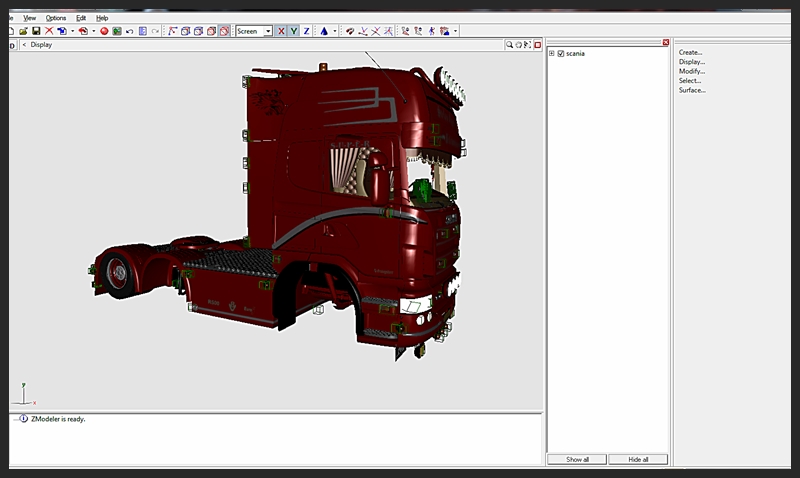Toggle the Z axis lock
The width and height of the screenshot is (800, 478).
(x=306, y=31)
